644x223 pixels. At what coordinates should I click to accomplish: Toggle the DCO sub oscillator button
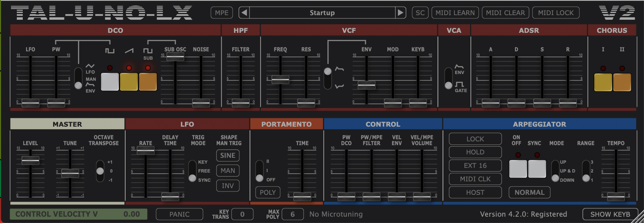(x=148, y=82)
